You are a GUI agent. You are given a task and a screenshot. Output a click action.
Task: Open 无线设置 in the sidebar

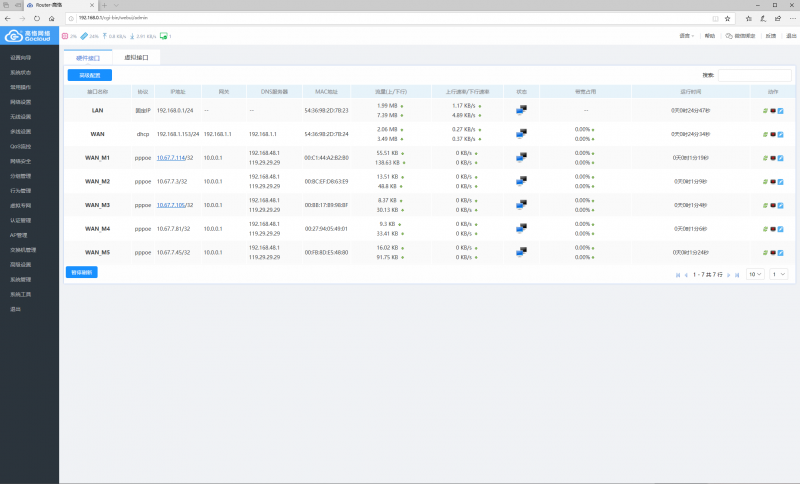click(x=20, y=117)
